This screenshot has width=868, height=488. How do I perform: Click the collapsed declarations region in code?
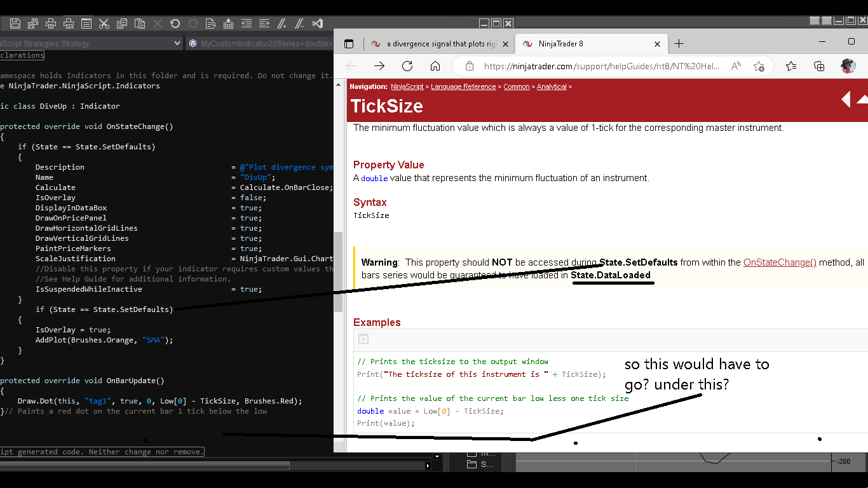point(22,55)
